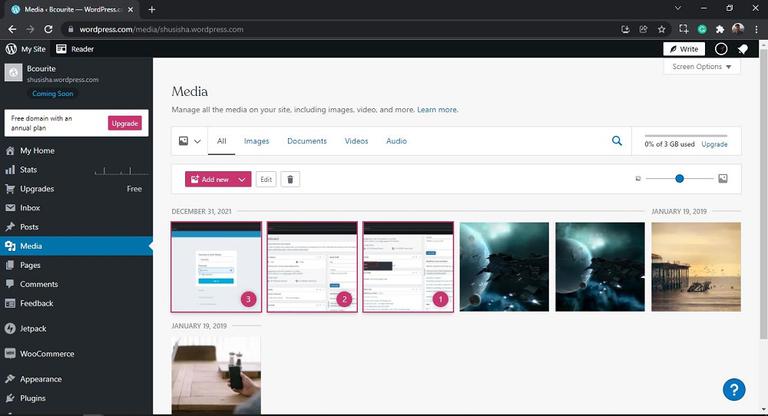Click the Learn more link
Image resolution: width=768 pixels, height=416 pixels.
coord(437,110)
